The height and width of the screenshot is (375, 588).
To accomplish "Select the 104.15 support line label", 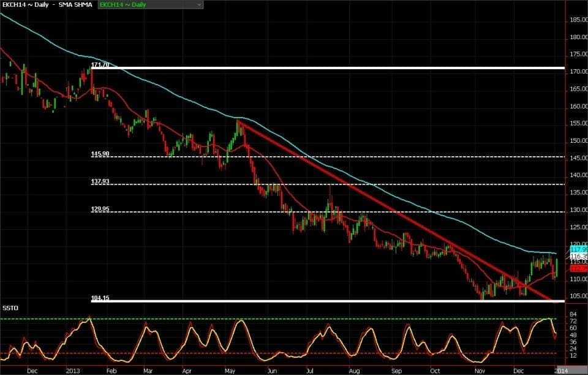I will coord(100,298).
